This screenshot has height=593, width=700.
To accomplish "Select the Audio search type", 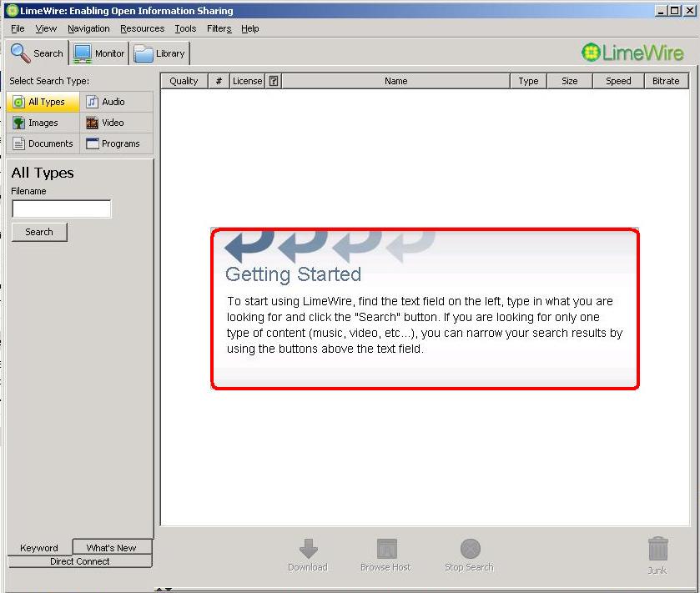I will [x=117, y=102].
